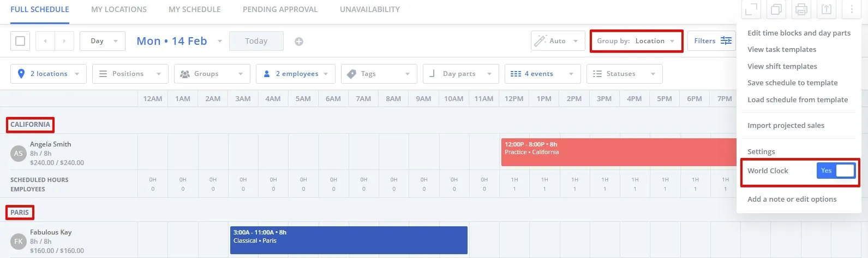Click the 4PM time column header
The height and width of the screenshot is (258, 868).
[x=634, y=99]
